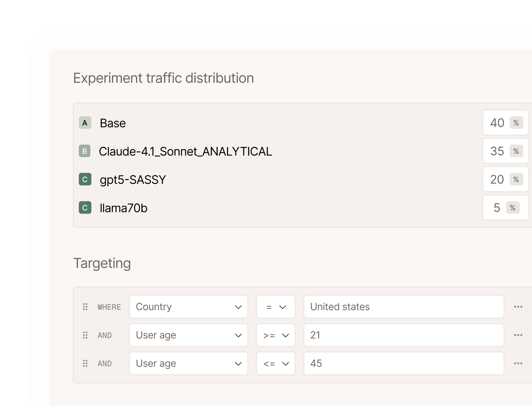Click the C variant badge for llama70b
Image resolution: width=532 pixels, height=406 pixels.
point(85,208)
